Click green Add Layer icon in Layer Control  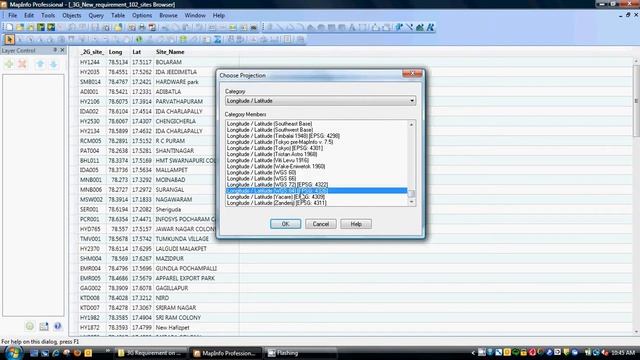(x=9, y=64)
